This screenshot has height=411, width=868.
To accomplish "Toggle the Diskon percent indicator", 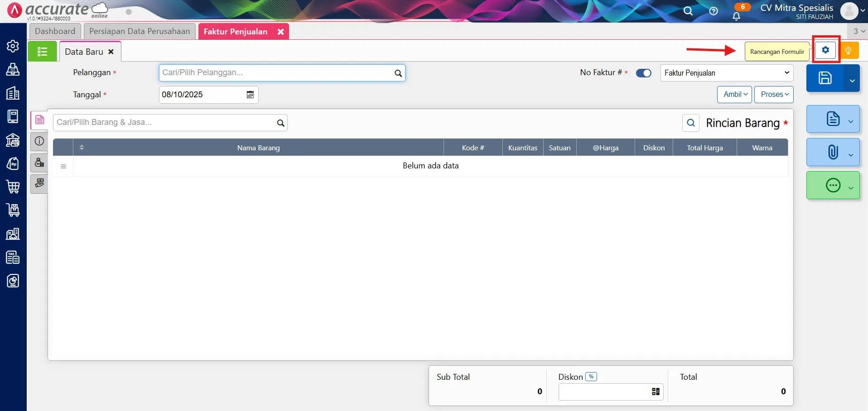I will [591, 377].
